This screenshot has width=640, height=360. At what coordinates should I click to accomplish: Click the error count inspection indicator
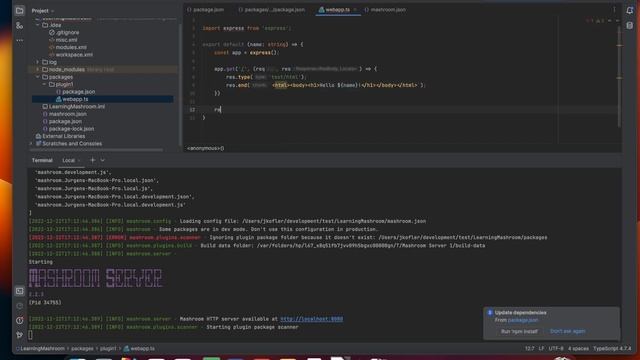[589, 20]
